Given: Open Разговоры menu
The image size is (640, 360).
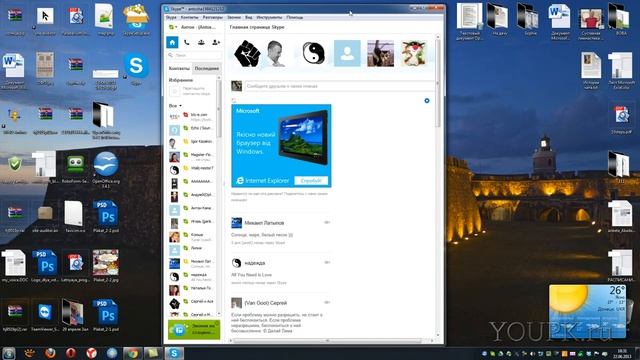Looking at the screenshot, I should [213, 18].
